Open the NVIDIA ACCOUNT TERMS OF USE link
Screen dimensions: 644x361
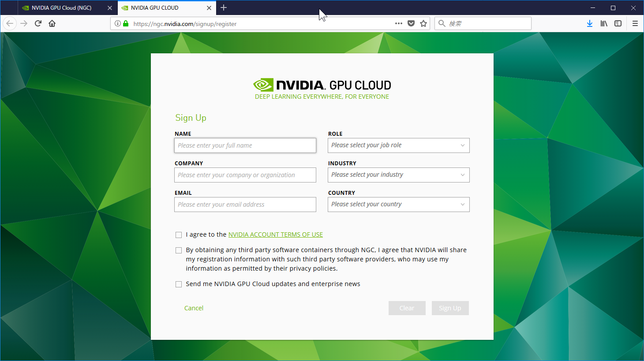click(275, 234)
